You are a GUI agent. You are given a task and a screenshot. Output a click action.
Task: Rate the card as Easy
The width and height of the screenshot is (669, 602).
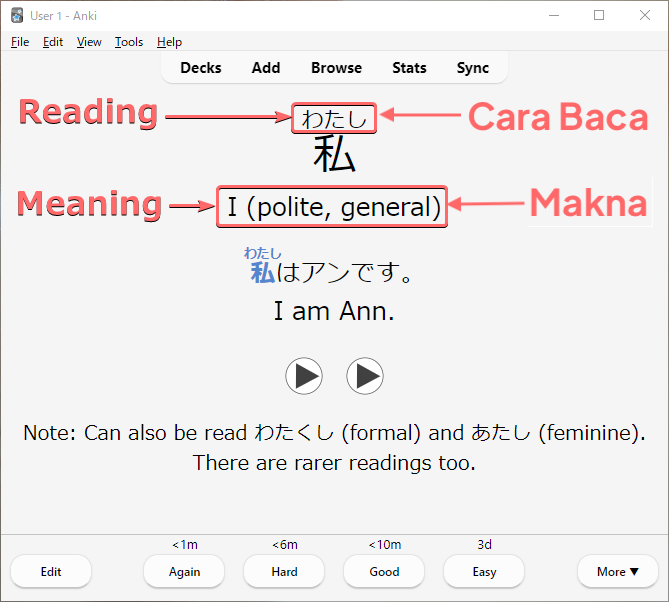[484, 572]
